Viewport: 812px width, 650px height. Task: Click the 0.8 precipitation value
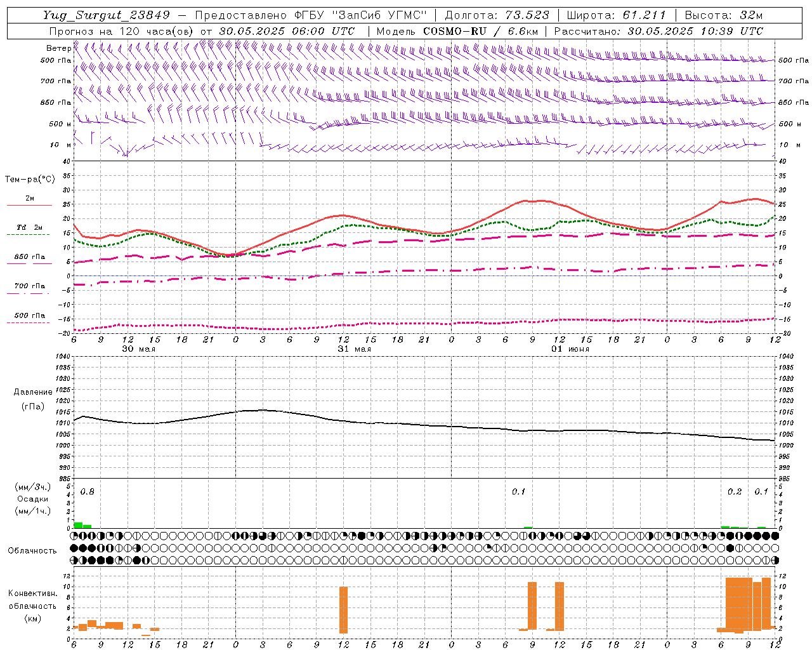point(88,492)
